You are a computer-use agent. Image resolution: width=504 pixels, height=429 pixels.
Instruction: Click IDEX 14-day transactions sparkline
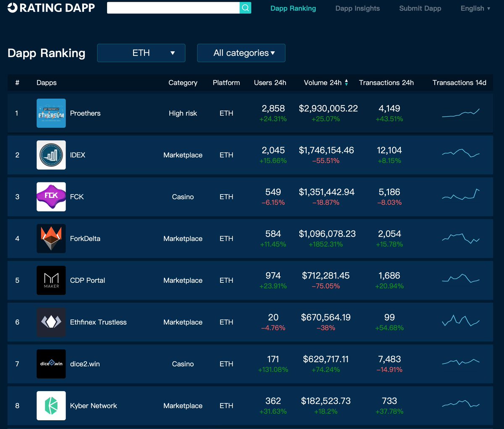[x=461, y=153]
